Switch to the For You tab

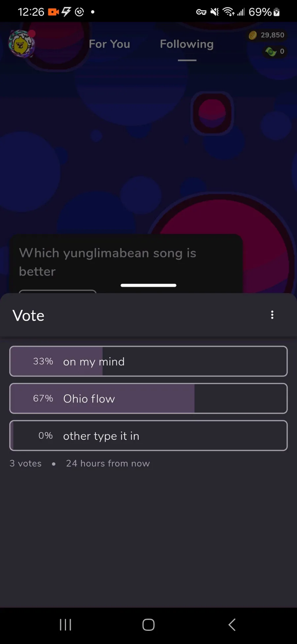point(109,44)
